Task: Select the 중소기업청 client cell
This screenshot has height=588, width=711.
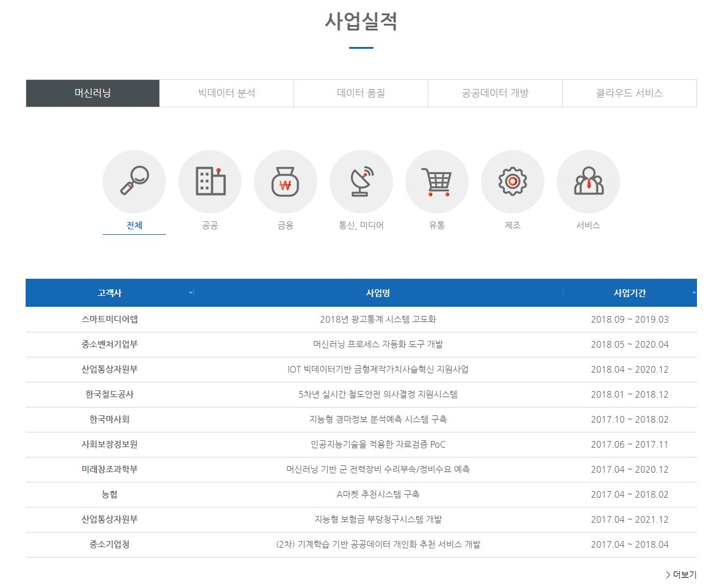Action: pos(110,544)
